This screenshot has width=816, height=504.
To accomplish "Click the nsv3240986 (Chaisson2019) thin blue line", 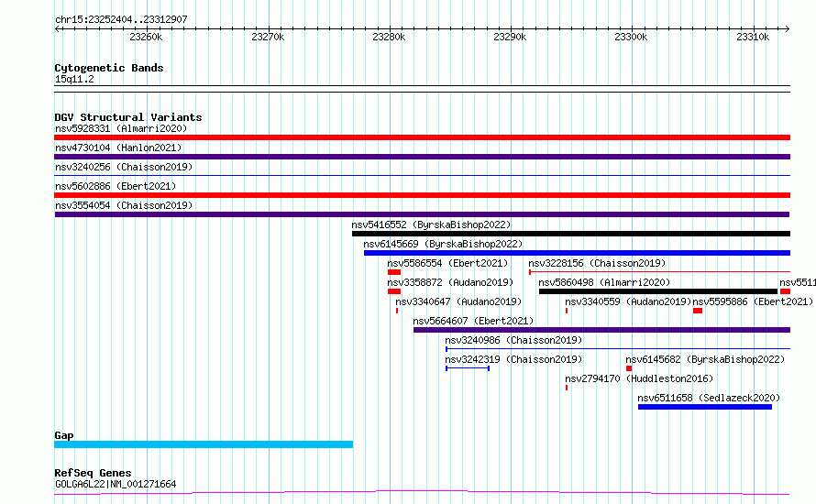I will (x=618, y=349).
